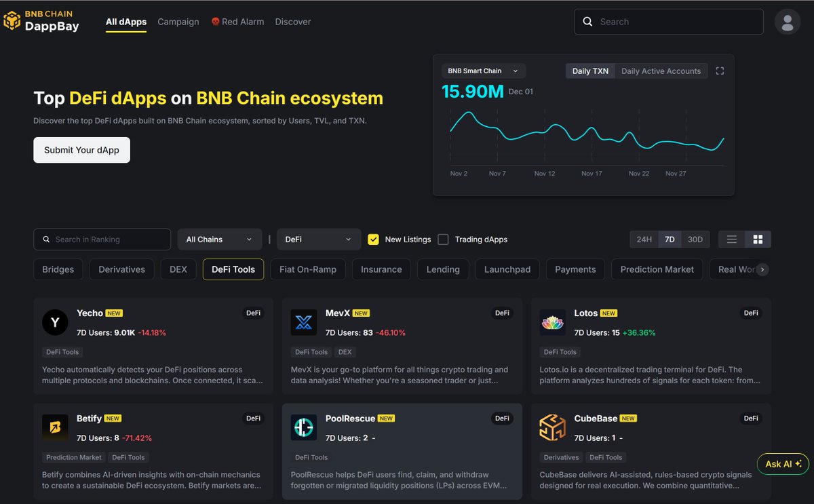This screenshot has width=814, height=504.
Task: Show Daily Active Accounts chart
Action: coord(661,71)
